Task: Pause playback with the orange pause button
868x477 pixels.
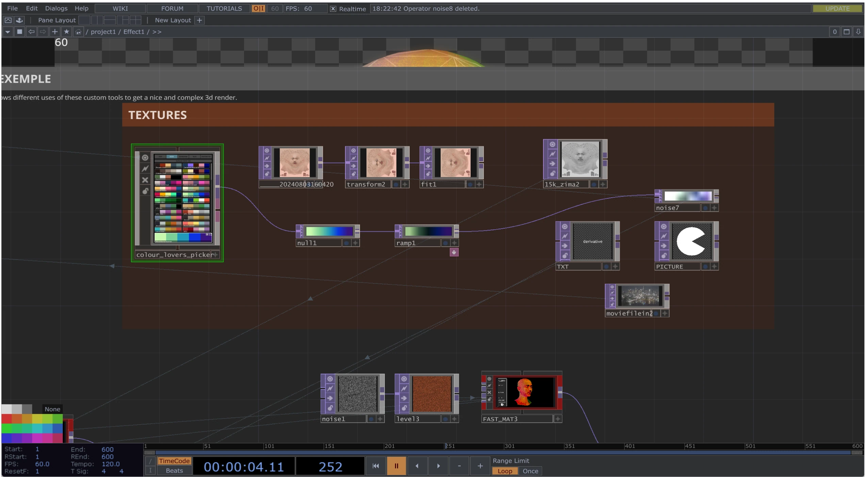Action: tap(396, 466)
